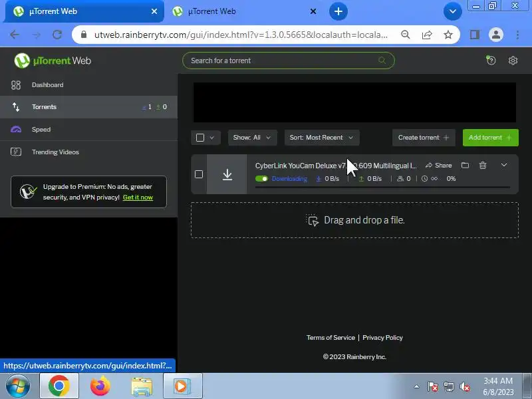Click the Drag and drop a file area
The height and width of the screenshot is (399, 532).
[x=354, y=220]
